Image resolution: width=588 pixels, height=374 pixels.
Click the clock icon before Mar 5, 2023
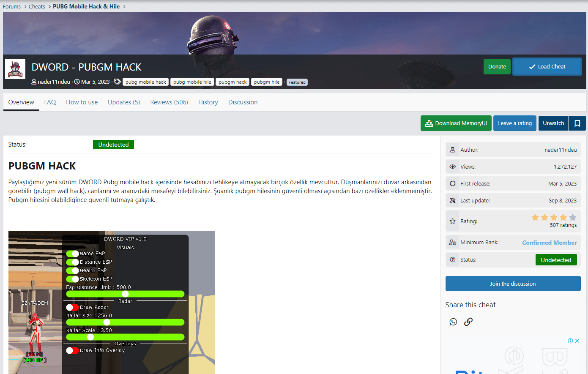tap(77, 82)
